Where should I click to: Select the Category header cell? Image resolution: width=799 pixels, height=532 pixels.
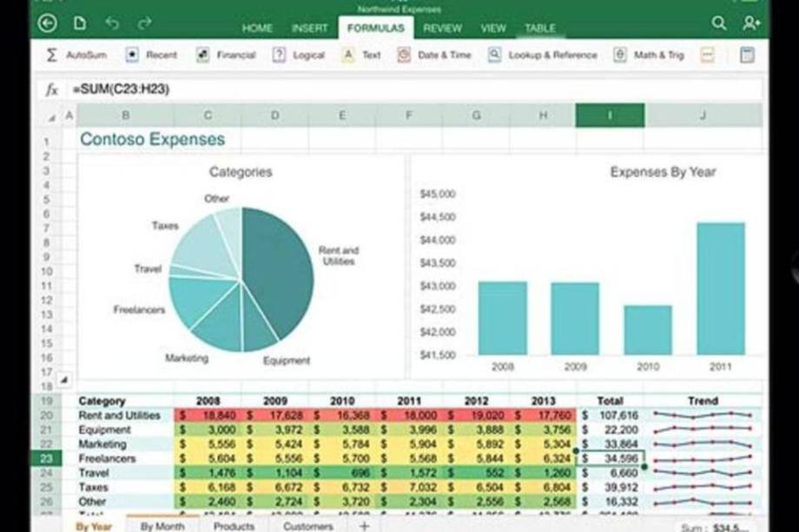point(125,401)
